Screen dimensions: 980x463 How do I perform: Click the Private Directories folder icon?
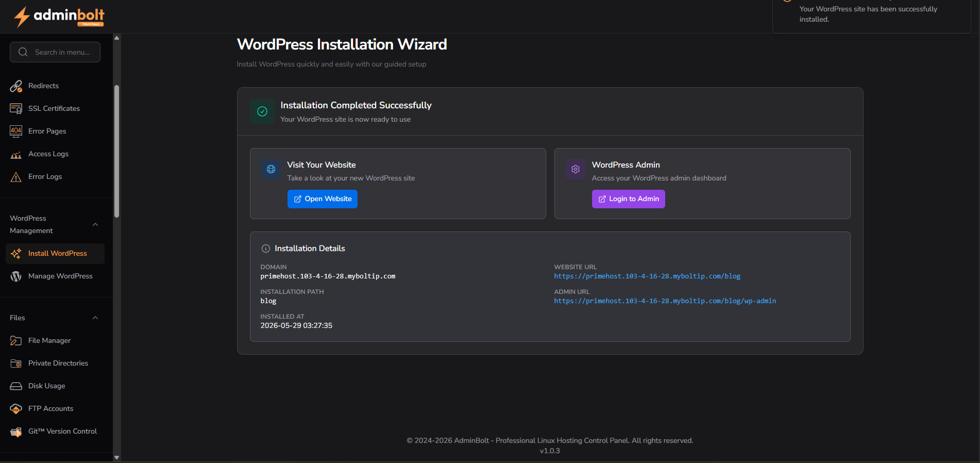16,363
